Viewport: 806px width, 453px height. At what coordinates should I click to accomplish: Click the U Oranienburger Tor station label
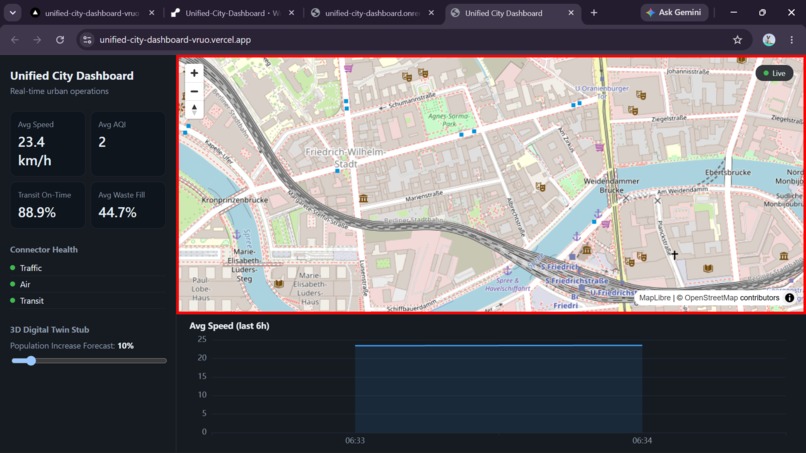click(601, 92)
